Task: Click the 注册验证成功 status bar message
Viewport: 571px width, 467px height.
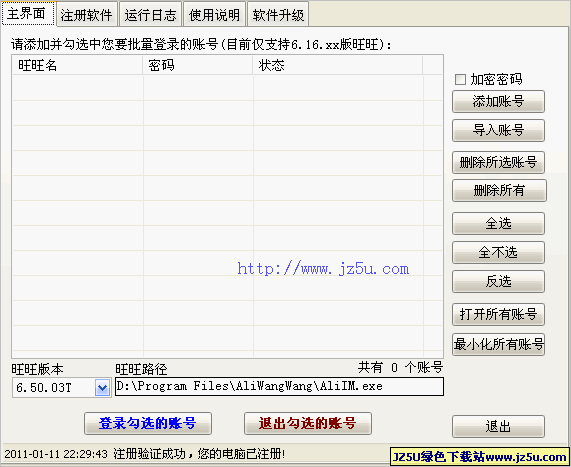Action: [199, 454]
